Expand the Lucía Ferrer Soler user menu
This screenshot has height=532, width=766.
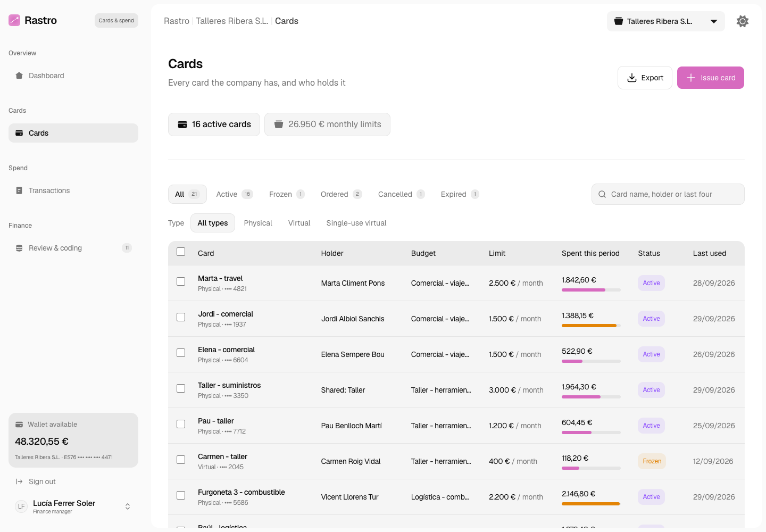tap(128, 506)
